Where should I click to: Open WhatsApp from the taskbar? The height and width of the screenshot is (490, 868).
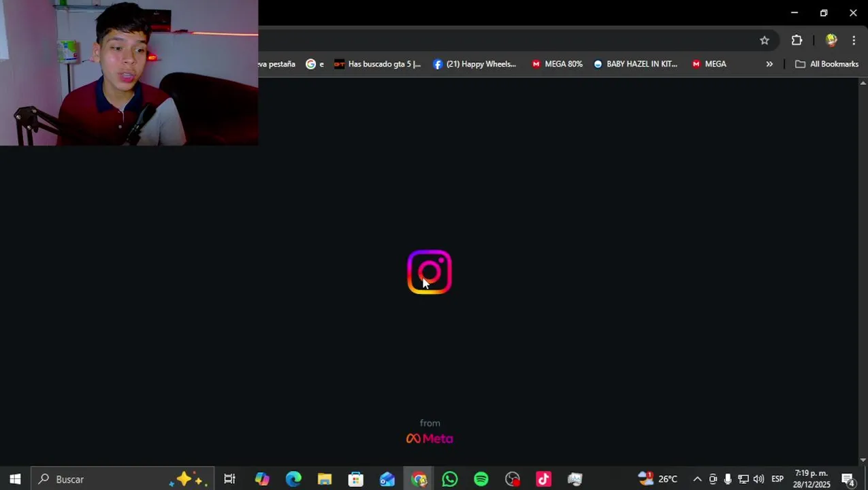[x=450, y=479]
